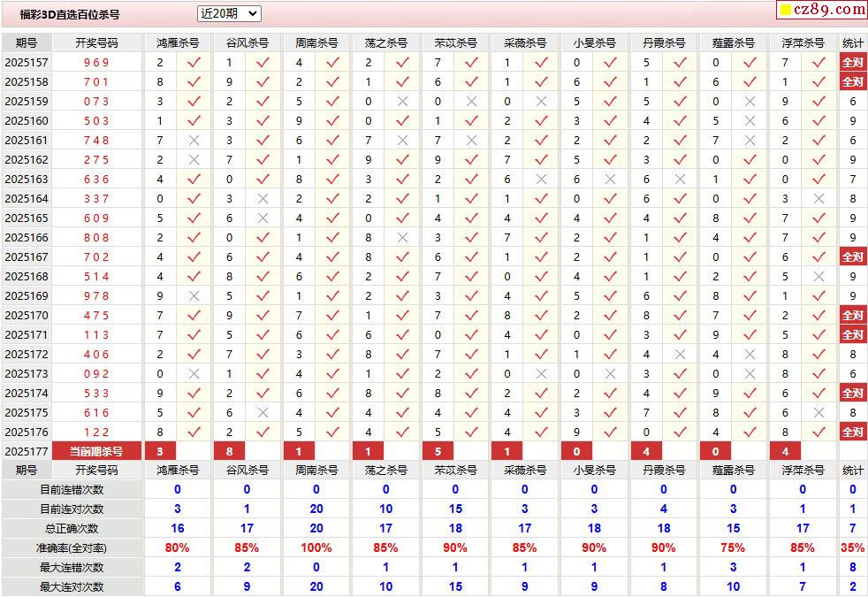Click the 100% accuracy value under 周南杀号
The width and height of the screenshot is (868, 597).
point(316,547)
